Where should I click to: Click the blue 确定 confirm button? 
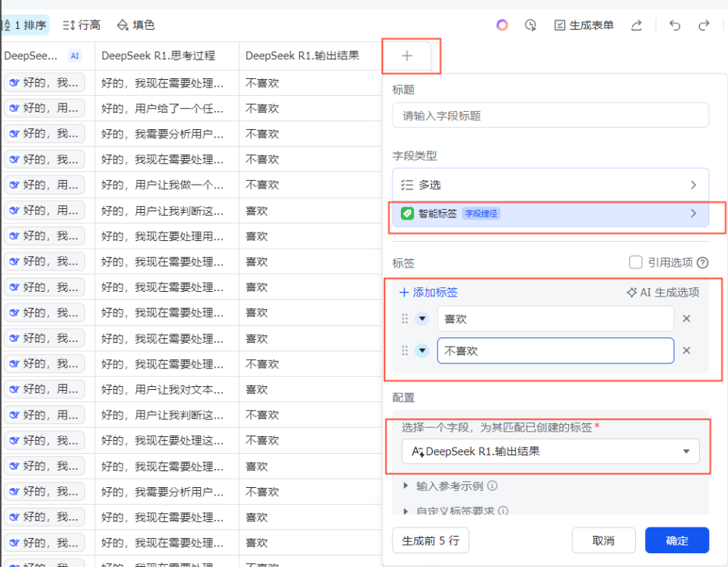click(677, 540)
